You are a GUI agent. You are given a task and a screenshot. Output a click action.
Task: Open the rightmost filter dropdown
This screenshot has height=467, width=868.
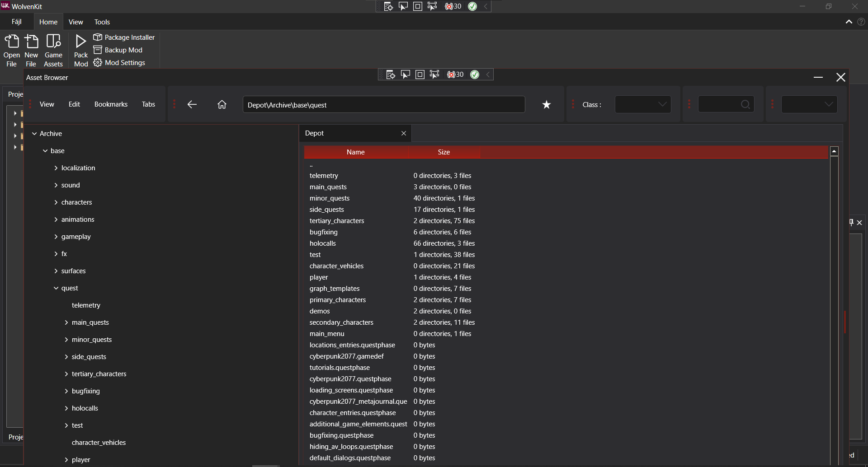(809, 104)
